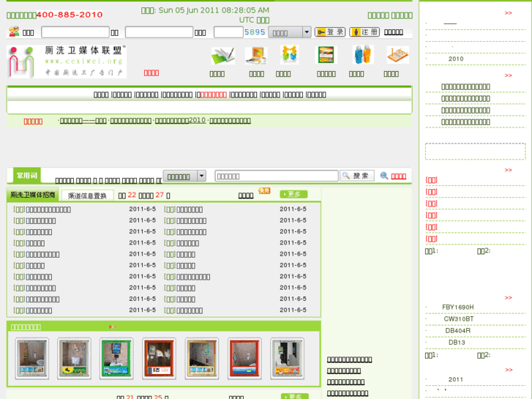Screen dimensions: 532x399
Task: Open the drafting table navigation icon
Action: pos(397,55)
